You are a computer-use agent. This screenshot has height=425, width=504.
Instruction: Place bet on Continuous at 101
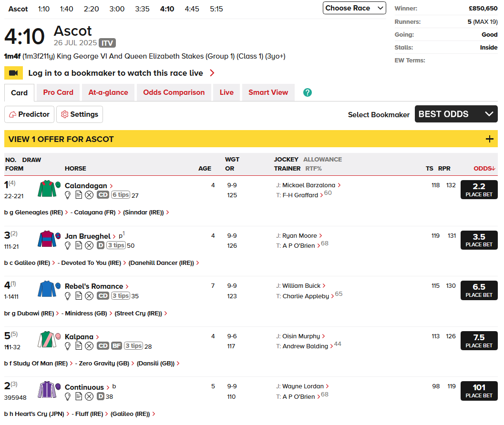479,391
